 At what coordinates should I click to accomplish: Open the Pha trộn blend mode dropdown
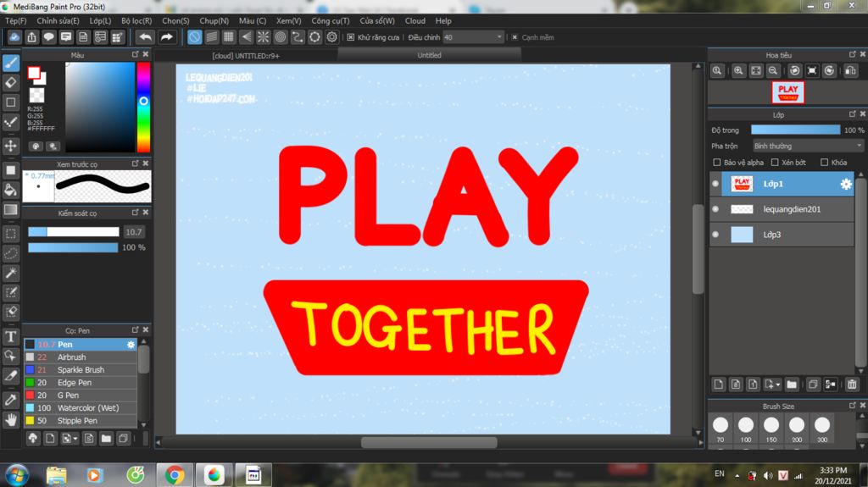click(808, 146)
